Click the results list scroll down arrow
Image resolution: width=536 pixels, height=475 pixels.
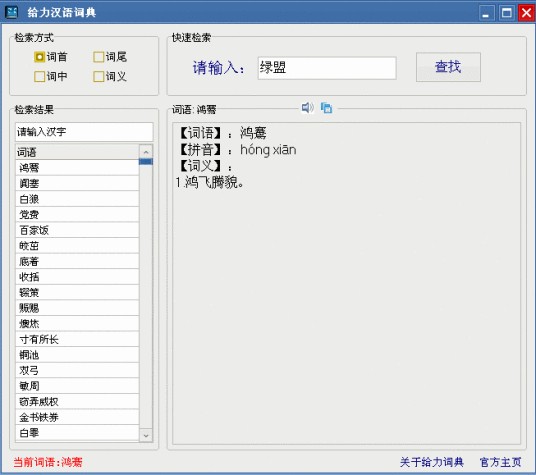tap(146, 435)
